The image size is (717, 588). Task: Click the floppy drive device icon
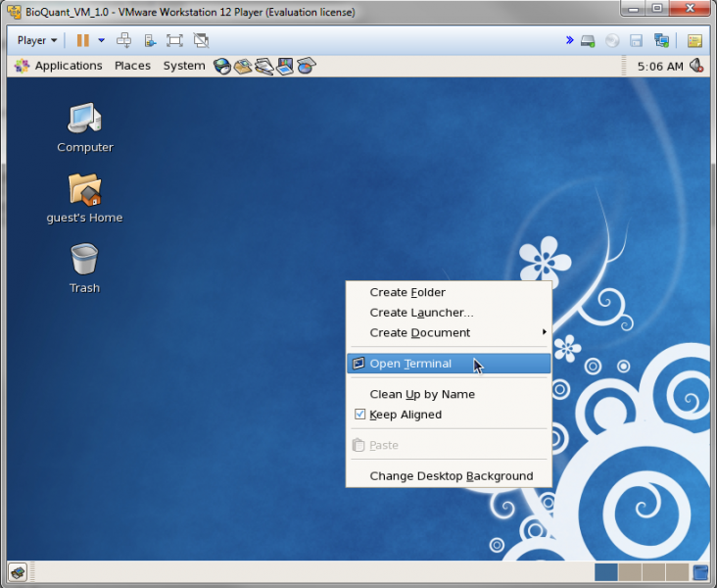coord(636,41)
